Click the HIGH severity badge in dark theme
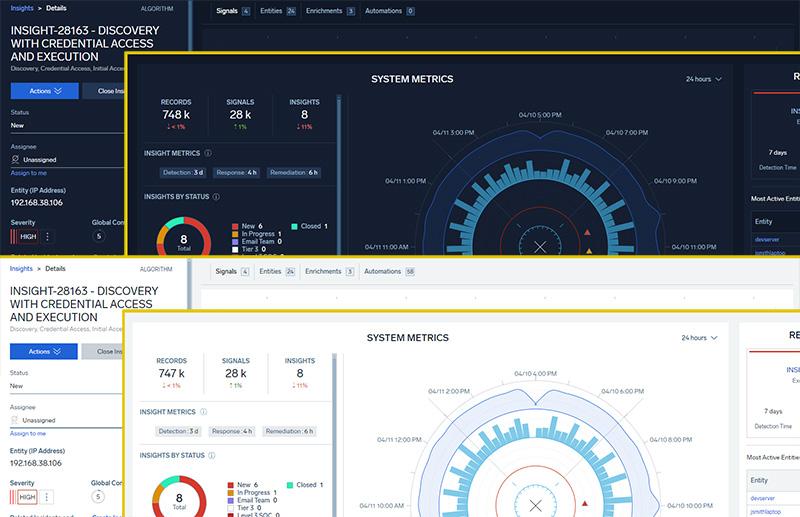The height and width of the screenshot is (517, 800). tap(28, 237)
